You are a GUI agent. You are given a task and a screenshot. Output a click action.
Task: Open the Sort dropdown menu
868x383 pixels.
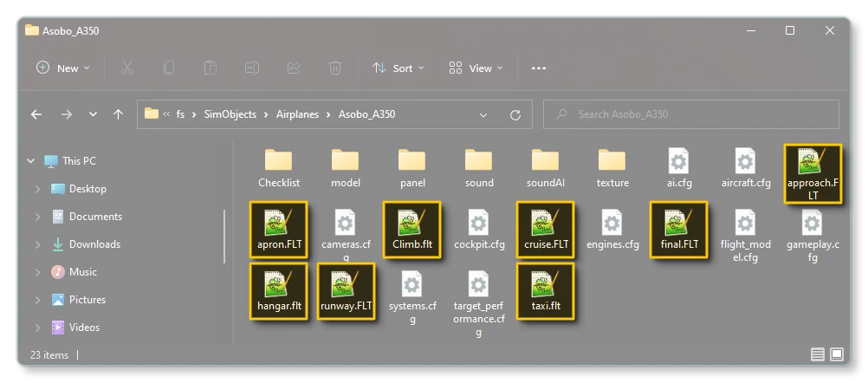(x=398, y=68)
